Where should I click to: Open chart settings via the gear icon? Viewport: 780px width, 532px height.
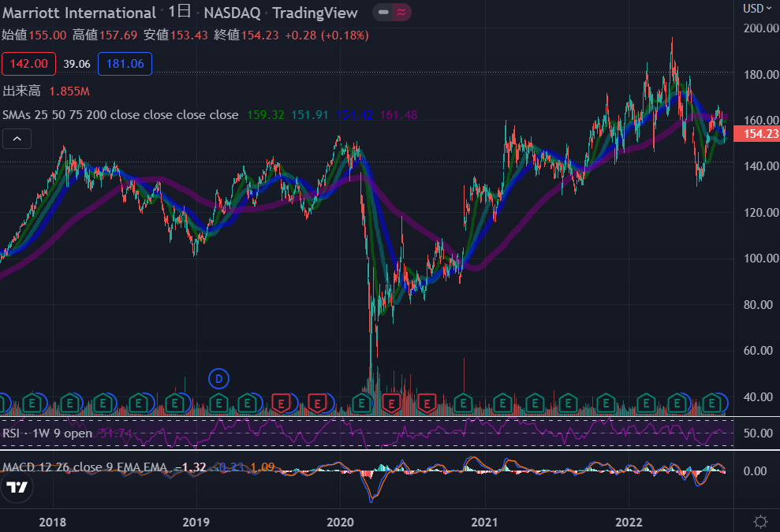click(760, 522)
